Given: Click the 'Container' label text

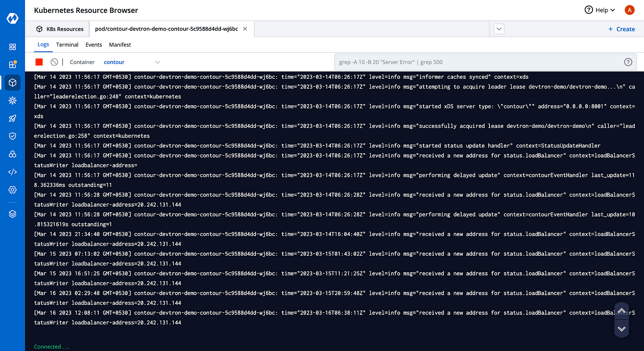Looking at the screenshot, I should coord(82,62).
